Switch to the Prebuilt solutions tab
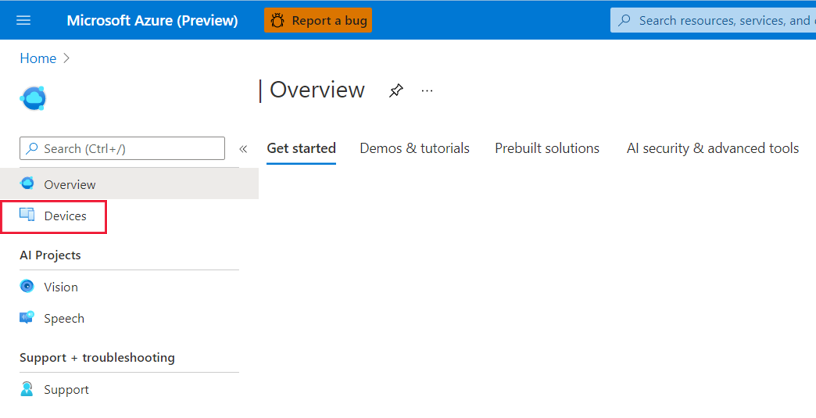Image resolution: width=816 pixels, height=418 pixels. point(547,148)
